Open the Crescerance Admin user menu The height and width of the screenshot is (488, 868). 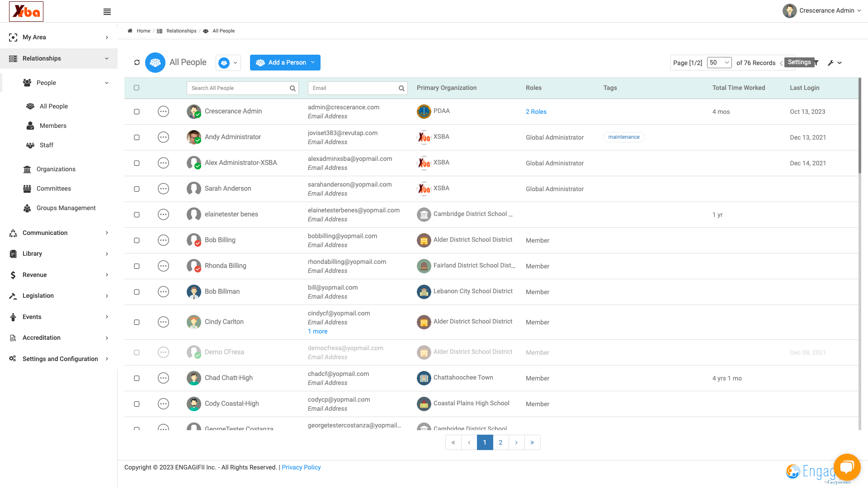[x=822, y=11]
